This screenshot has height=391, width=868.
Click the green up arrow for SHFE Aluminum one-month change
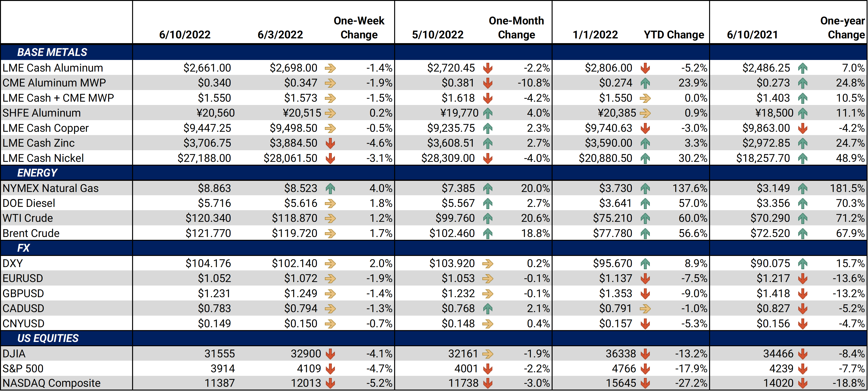(x=488, y=113)
